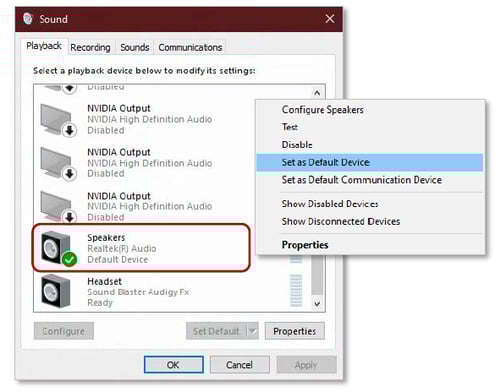Toggle Show Disabled Devices option
The image size is (500, 392).
370,204
